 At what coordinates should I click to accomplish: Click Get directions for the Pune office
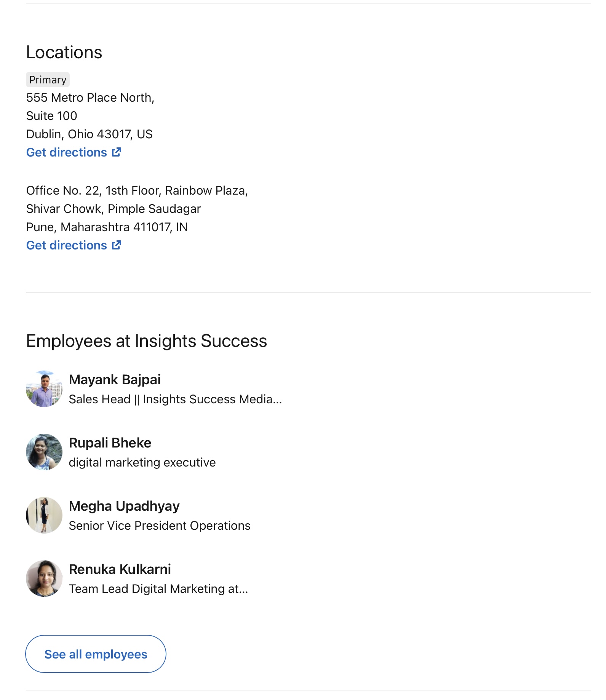click(x=74, y=245)
